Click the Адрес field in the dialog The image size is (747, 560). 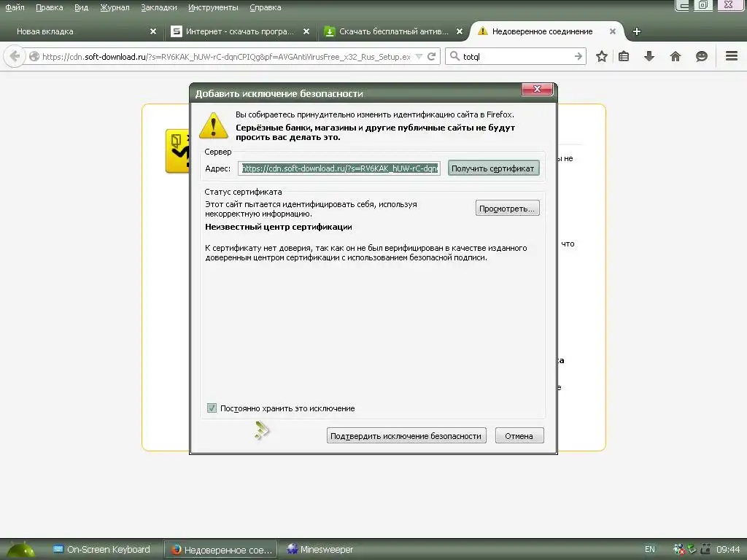point(339,168)
